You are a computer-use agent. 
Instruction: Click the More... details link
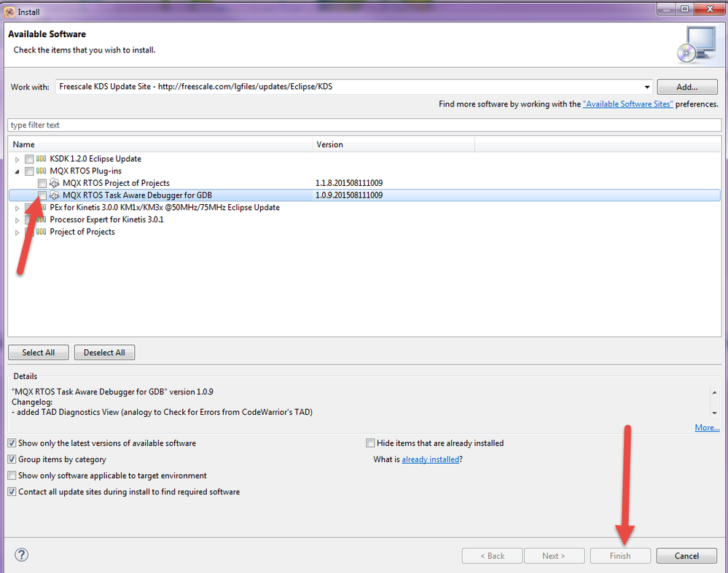click(x=707, y=428)
